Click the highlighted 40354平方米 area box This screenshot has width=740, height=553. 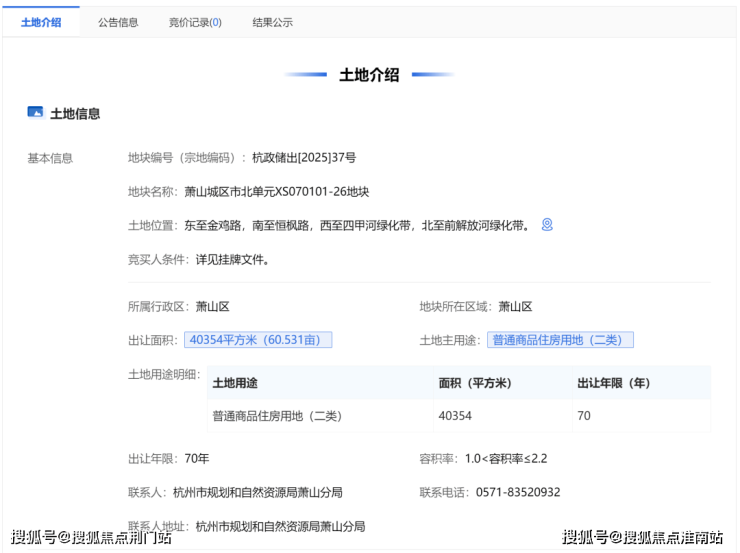[257, 340]
